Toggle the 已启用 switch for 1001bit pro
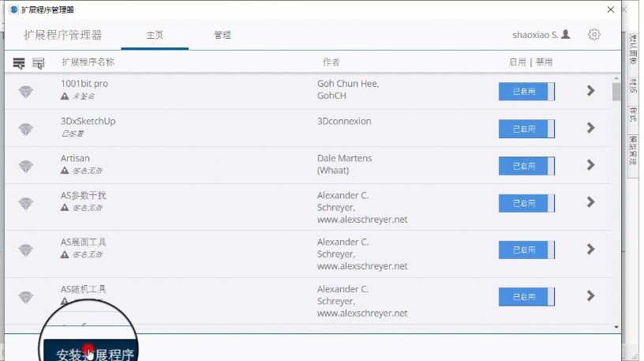The height and width of the screenshot is (361, 644). (526, 92)
